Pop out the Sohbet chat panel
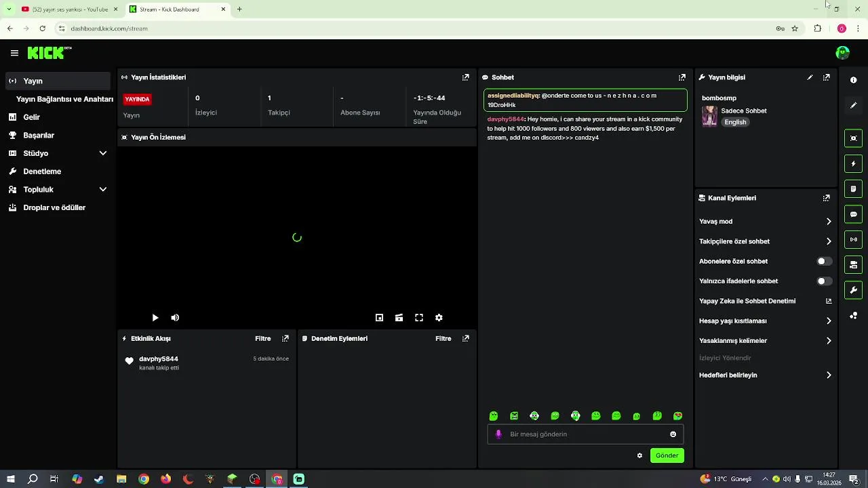This screenshot has height=488, width=868. tap(682, 77)
